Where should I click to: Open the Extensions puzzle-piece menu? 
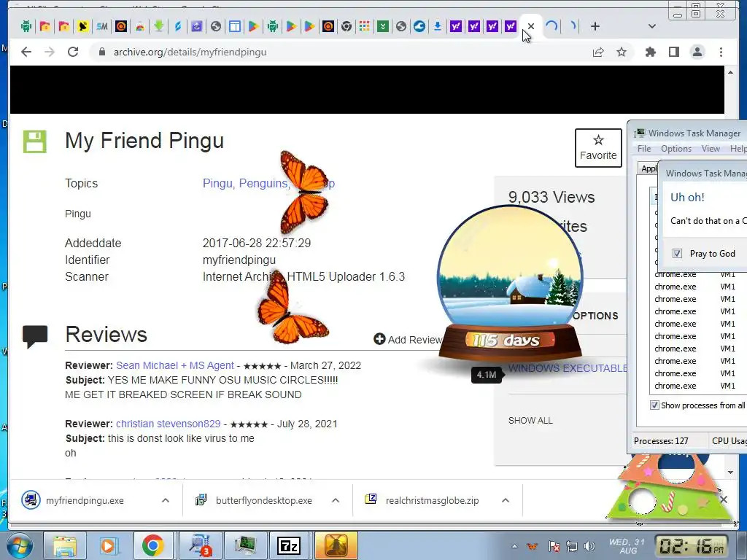(x=650, y=52)
